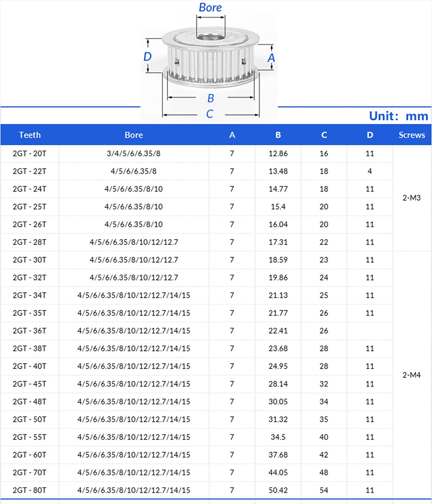The height and width of the screenshot is (504, 432).
Task: Click the B value '34.5'
Action: (278, 437)
